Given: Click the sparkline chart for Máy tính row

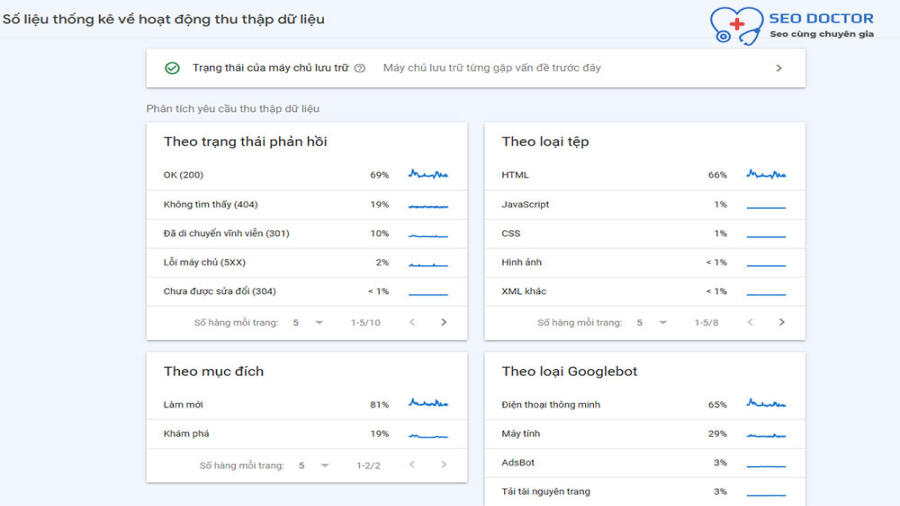Looking at the screenshot, I should coord(766,435).
